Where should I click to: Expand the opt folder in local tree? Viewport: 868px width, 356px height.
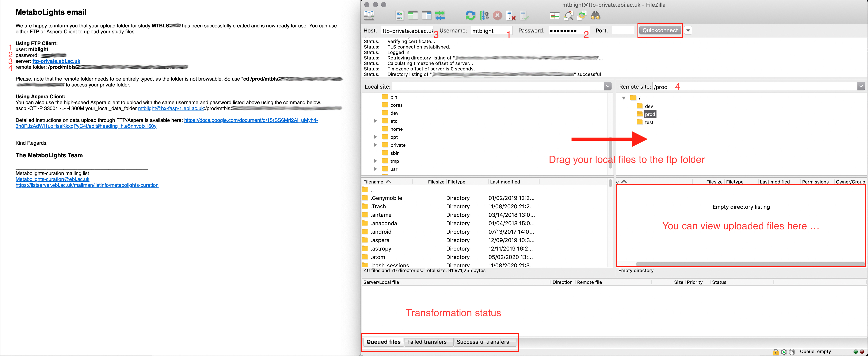click(x=375, y=137)
